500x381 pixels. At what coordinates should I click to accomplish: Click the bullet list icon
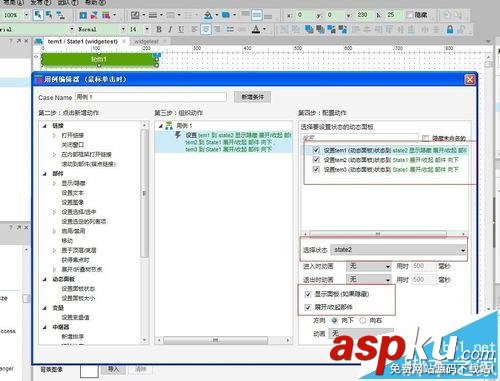[x=230, y=29]
